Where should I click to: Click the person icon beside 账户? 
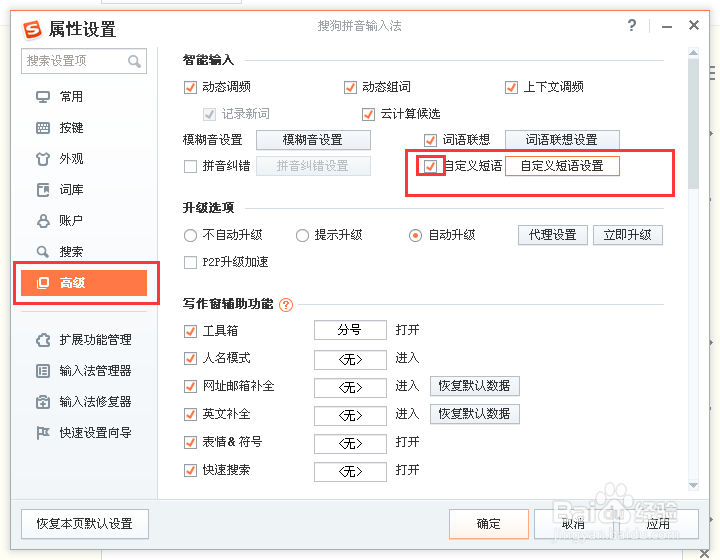pos(43,221)
